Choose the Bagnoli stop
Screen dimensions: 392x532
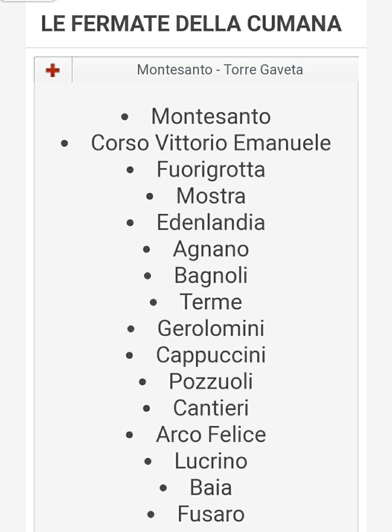(x=211, y=276)
